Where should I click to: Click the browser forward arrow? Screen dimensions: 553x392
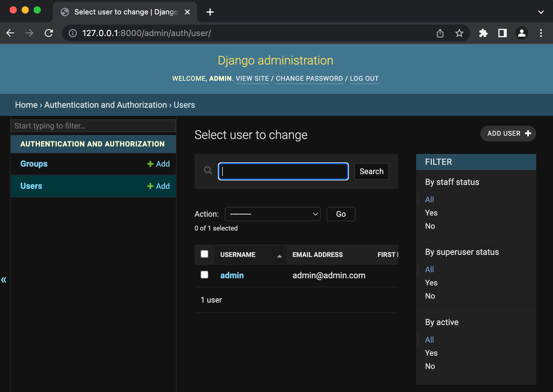(29, 33)
